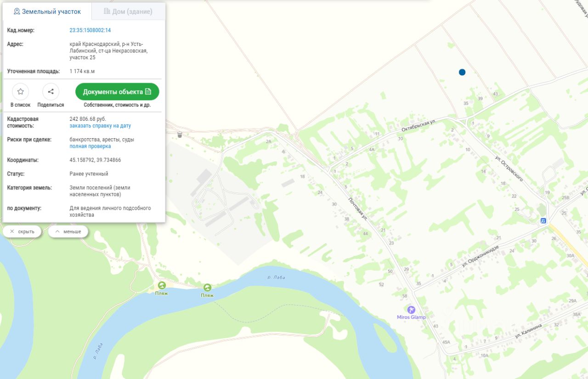Add the parcel to favorites list with star icon
This screenshot has width=588, height=379.
(21, 92)
